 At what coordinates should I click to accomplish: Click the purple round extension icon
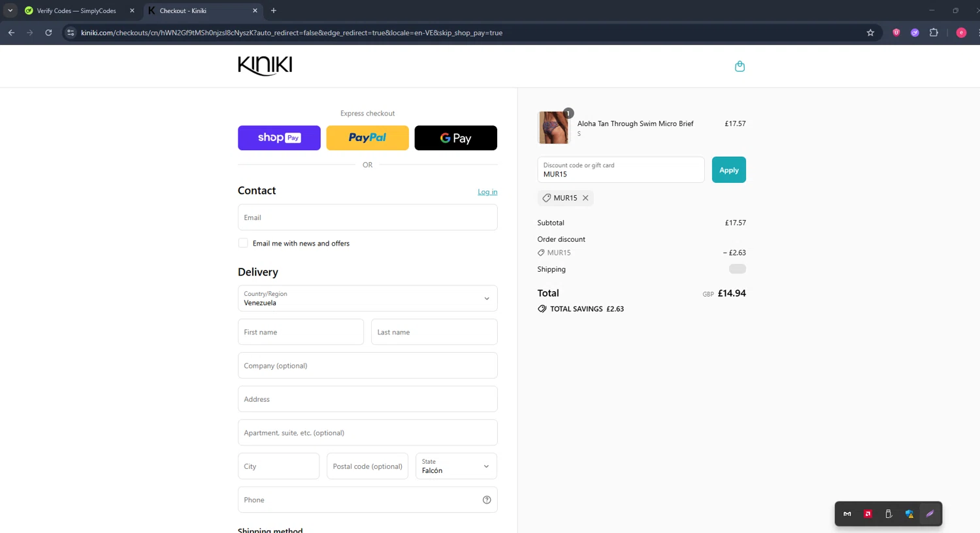click(915, 33)
